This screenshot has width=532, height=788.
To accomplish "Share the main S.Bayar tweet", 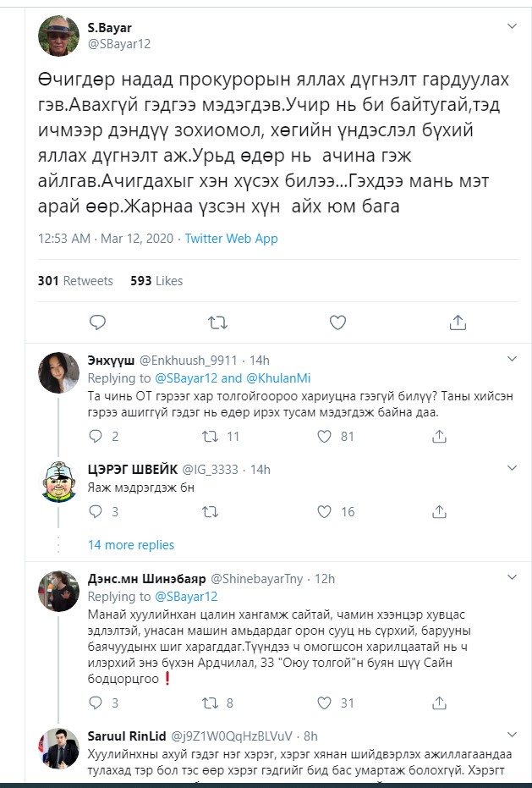I will 458,322.
